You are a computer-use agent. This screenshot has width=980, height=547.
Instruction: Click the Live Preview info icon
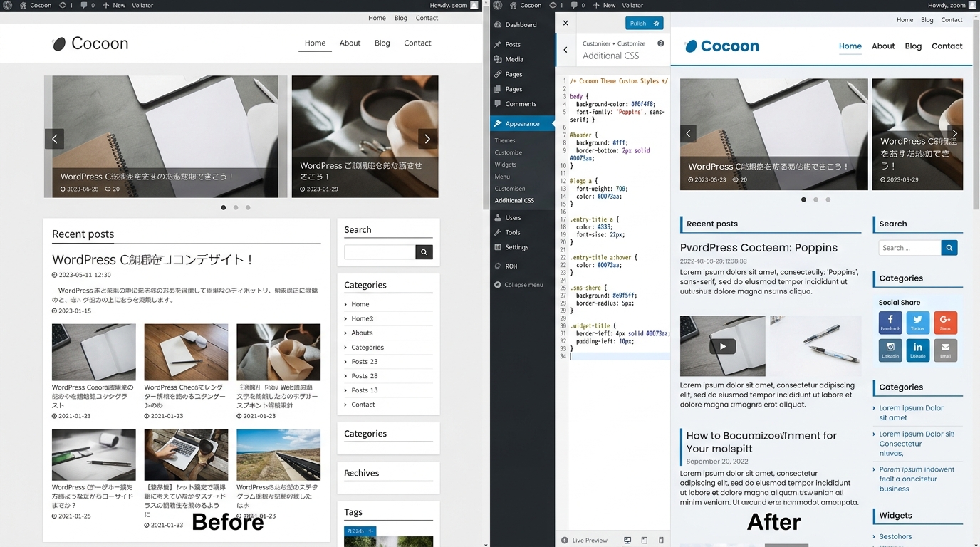pyautogui.click(x=565, y=541)
